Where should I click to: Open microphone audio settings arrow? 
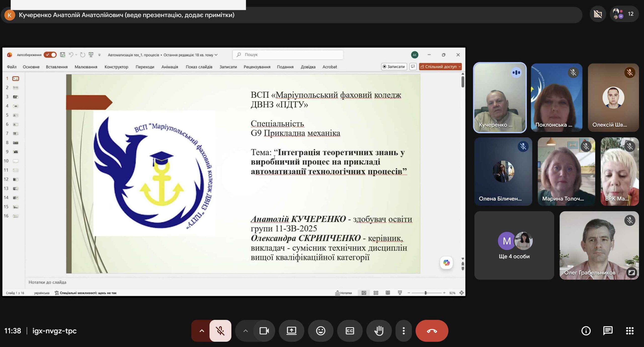tap(202, 331)
